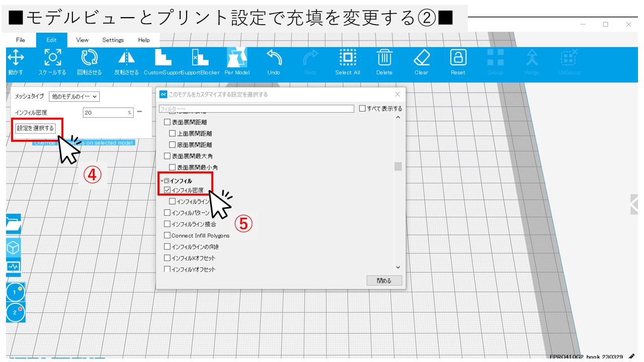Click the Clear eraser icon
Viewport: 644px width, 362px height.
point(421,57)
